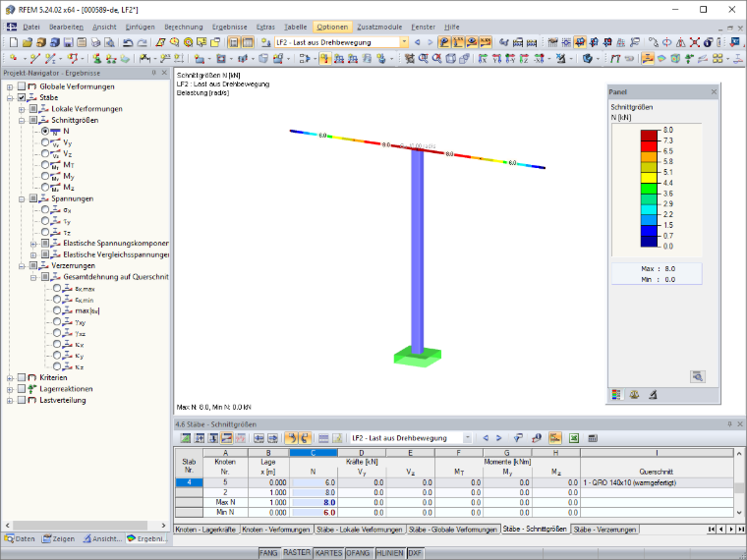
Task: Open the factors balance icon in Panel
Action: tap(634, 395)
